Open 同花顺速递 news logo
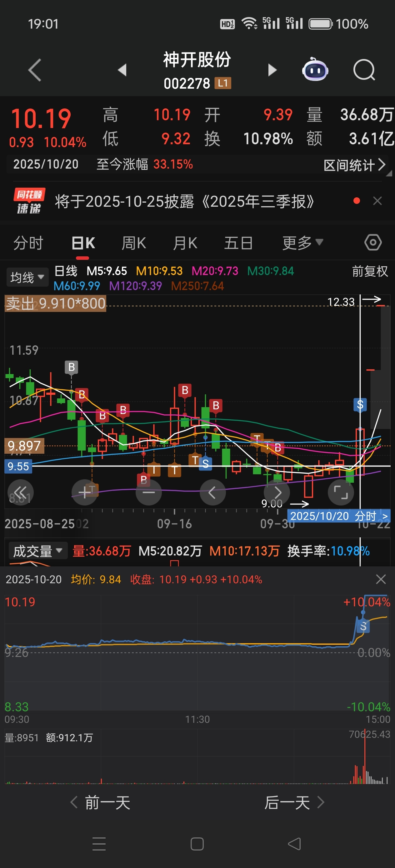The image size is (395, 868). click(29, 201)
